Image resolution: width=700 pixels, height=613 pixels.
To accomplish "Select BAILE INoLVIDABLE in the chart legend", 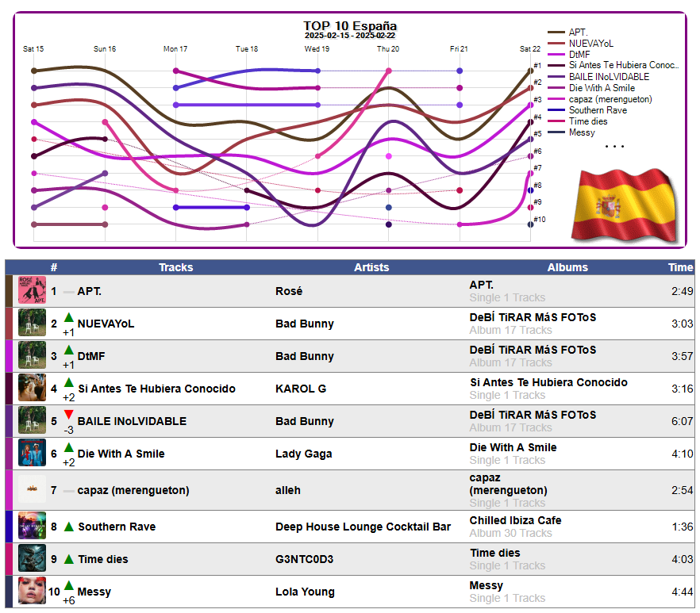I will tap(609, 77).
